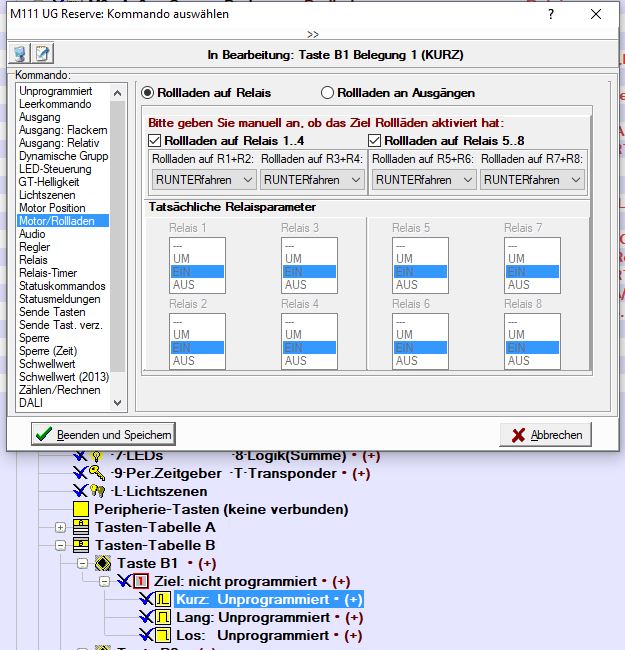Click the pulse icon beside Lang entry

160,617
